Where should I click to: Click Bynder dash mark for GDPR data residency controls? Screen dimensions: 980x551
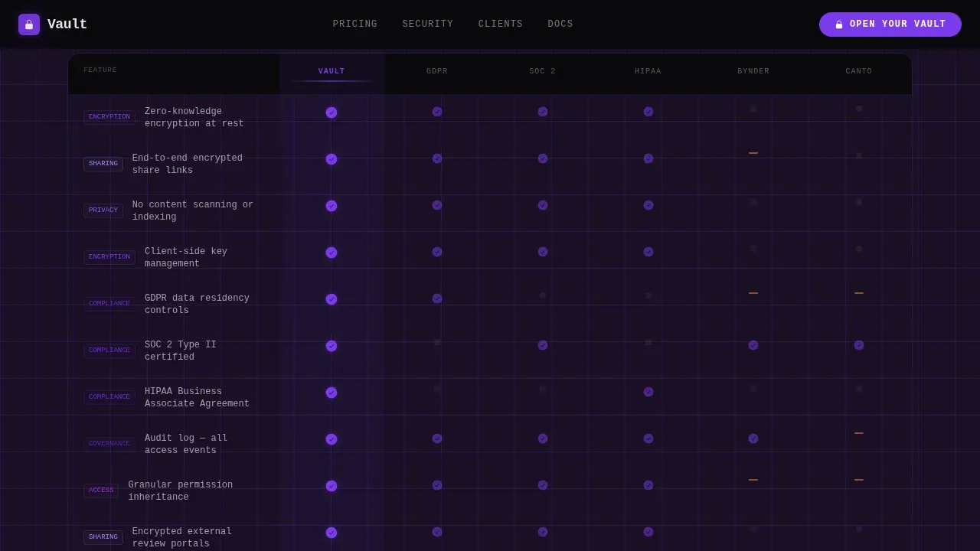[x=753, y=293]
